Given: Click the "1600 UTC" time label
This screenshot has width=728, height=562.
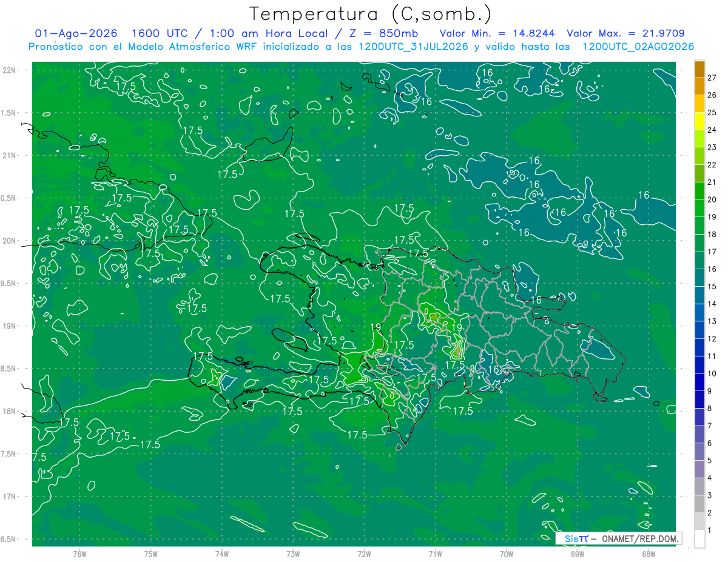Looking at the screenshot, I should 161,34.
